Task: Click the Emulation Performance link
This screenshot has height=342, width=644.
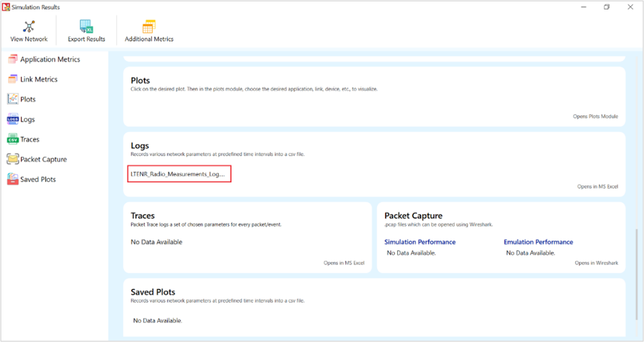Action: click(x=538, y=242)
